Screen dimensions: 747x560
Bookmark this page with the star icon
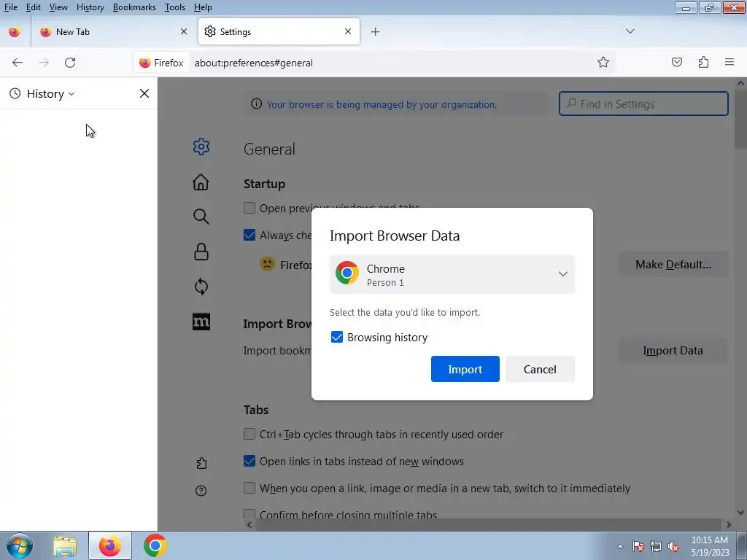603,63
